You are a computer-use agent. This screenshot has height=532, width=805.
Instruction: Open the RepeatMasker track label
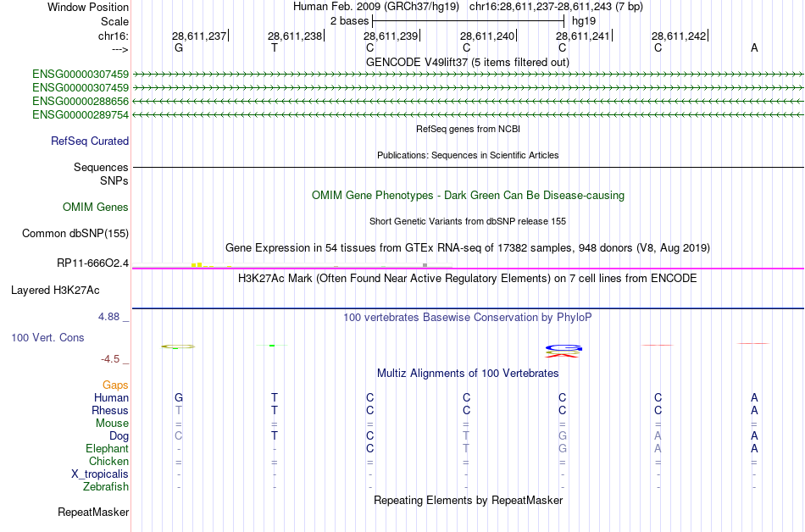[x=93, y=512]
